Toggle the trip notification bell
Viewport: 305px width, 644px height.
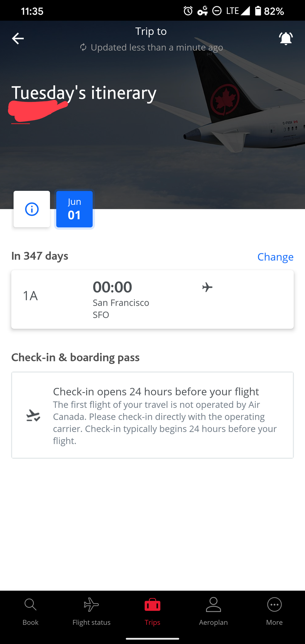[x=286, y=38]
